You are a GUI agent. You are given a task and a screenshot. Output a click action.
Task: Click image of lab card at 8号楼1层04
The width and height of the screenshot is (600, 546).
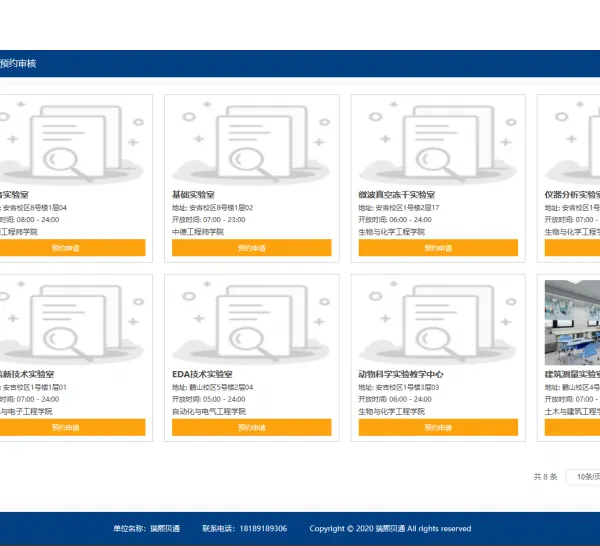coord(72,143)
